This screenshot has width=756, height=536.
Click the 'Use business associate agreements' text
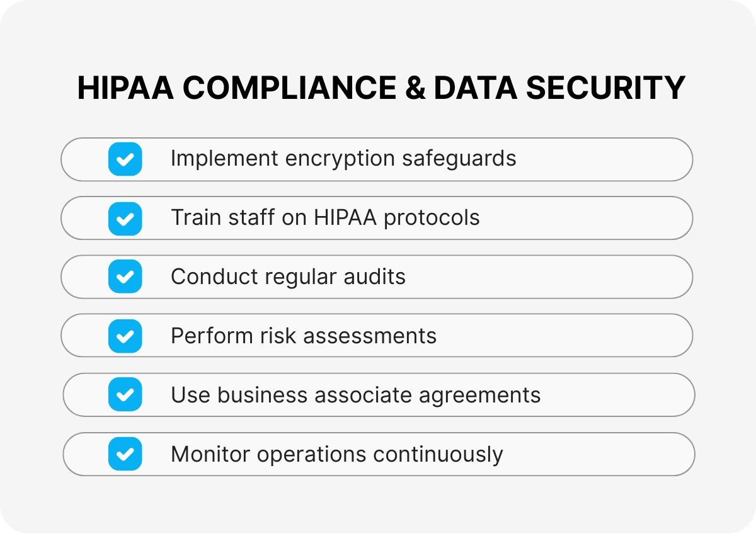pyautogui.click(x=355, y=395)
